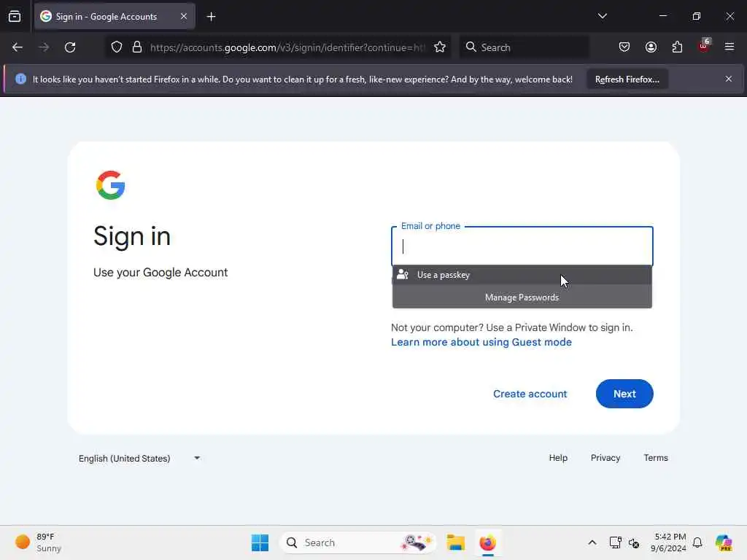The width and height of the screenshot is (747, 560).
Task: View site security lock icon
Action: click(137, 47)
